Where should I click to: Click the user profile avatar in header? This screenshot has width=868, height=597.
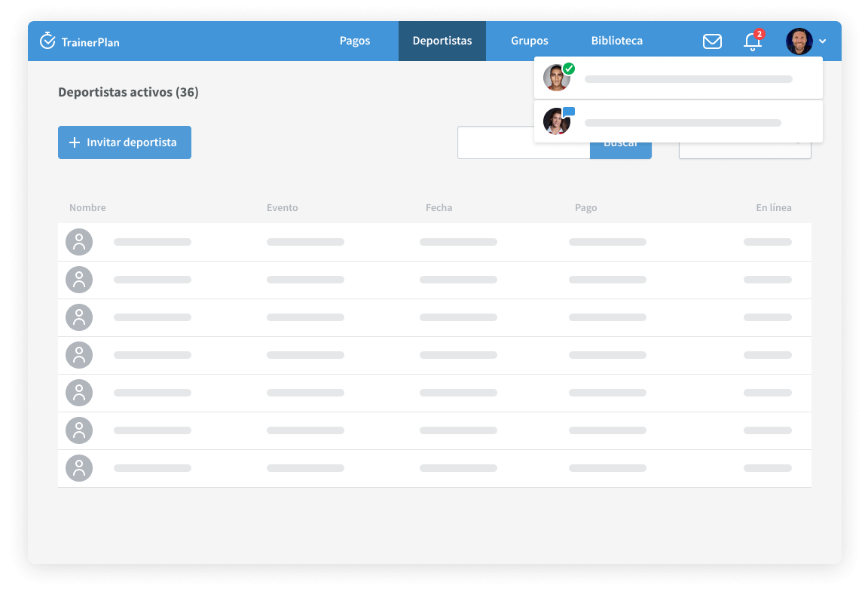point(799,41)
